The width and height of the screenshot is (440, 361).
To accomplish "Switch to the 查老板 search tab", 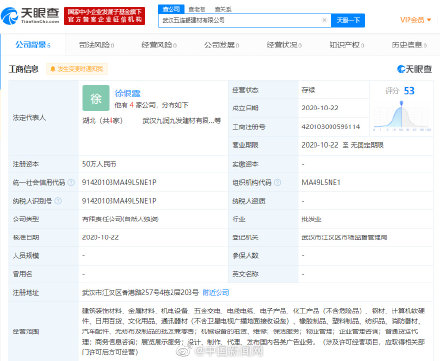I will (x=197, y=9).
